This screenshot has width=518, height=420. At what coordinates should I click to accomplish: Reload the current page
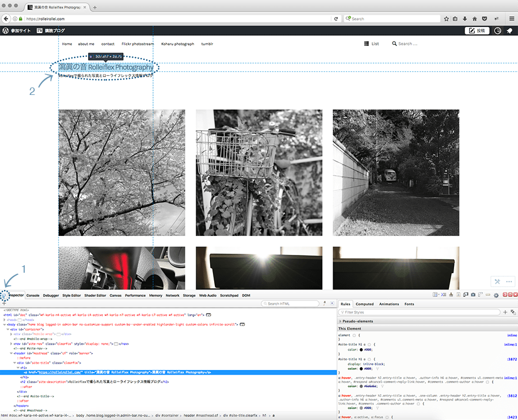click(336, 18)
